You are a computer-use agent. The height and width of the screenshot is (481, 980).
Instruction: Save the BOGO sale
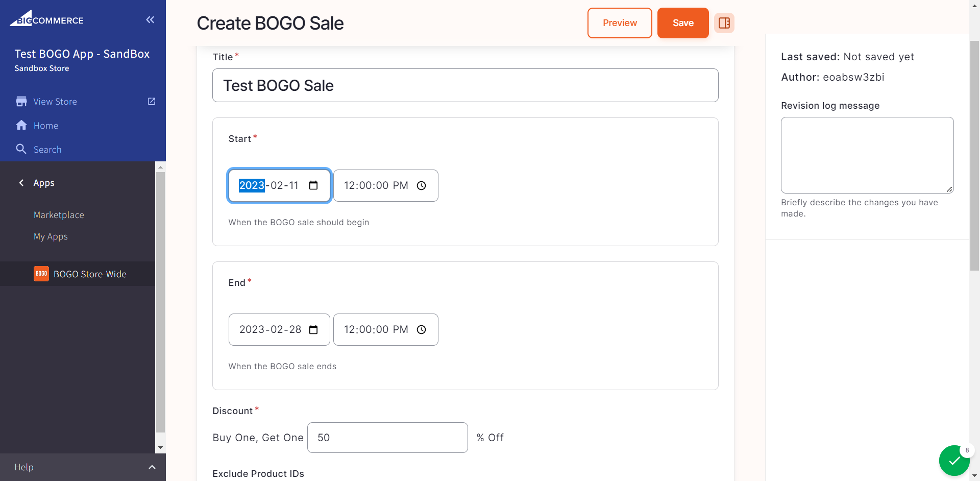point(683,23)
